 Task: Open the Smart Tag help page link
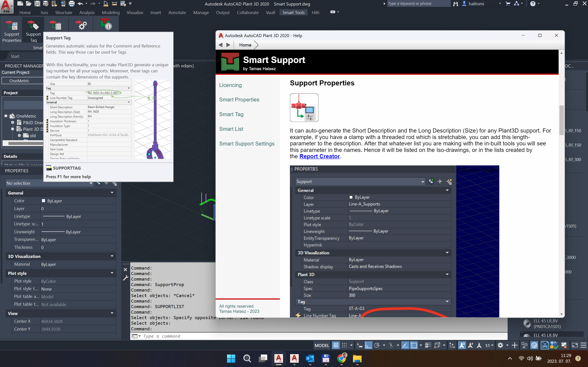click(x=231, y=114)
